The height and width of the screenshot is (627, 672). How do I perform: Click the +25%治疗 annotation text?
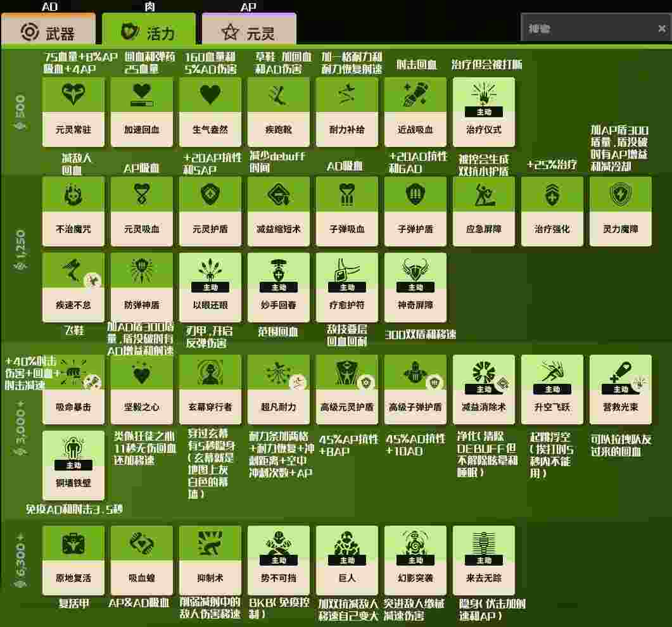coord(552,164)
